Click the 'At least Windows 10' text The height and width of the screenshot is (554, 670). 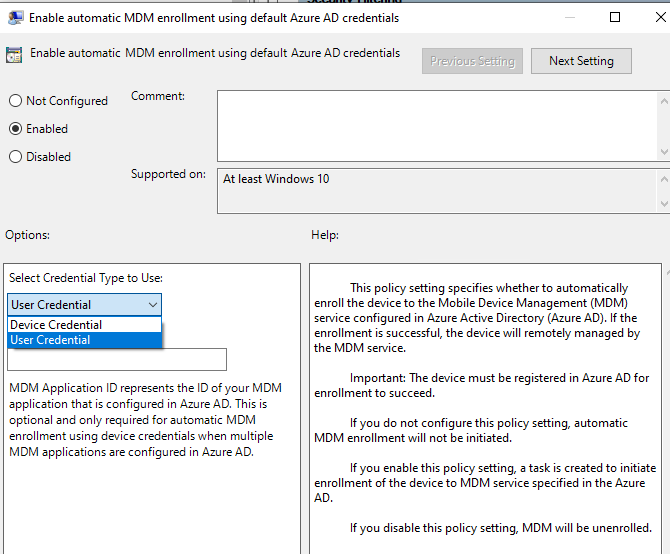(276, 179)
